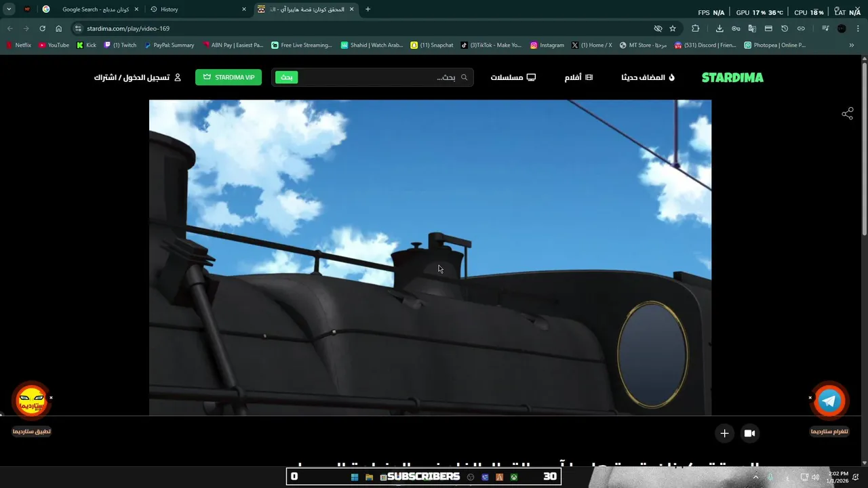Open the Extensions puzzle icon

(696, 28)
